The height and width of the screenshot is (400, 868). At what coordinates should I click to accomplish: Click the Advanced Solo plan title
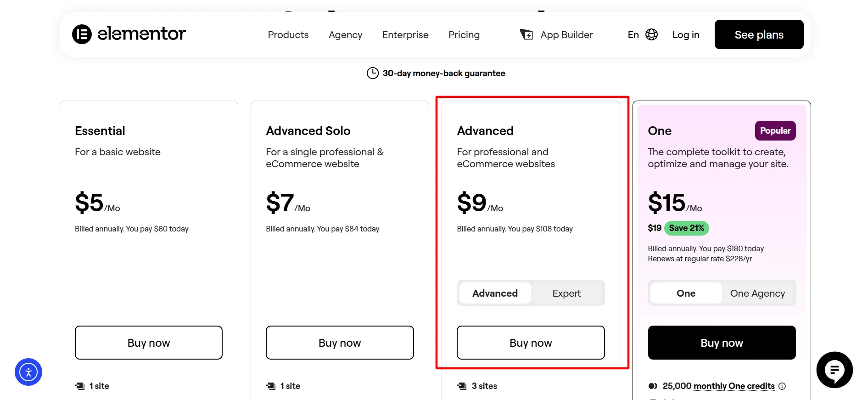click(308, 131)
